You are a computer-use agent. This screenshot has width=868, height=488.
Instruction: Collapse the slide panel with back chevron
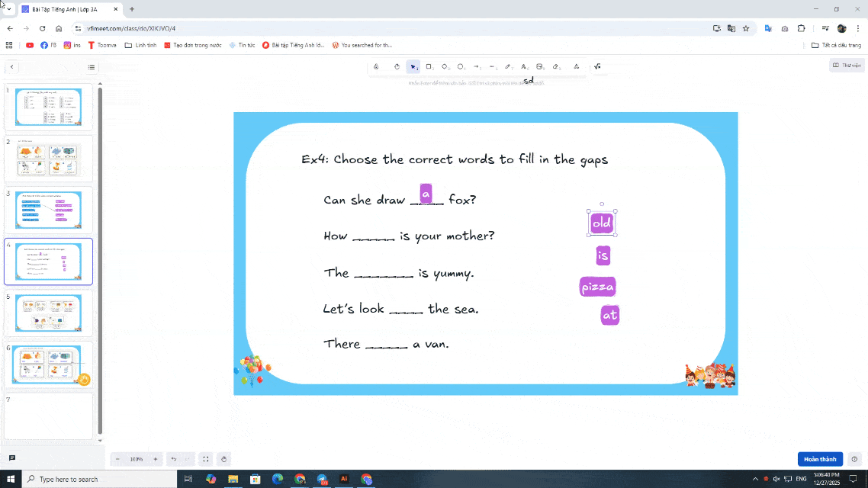(x=11, y=67)
